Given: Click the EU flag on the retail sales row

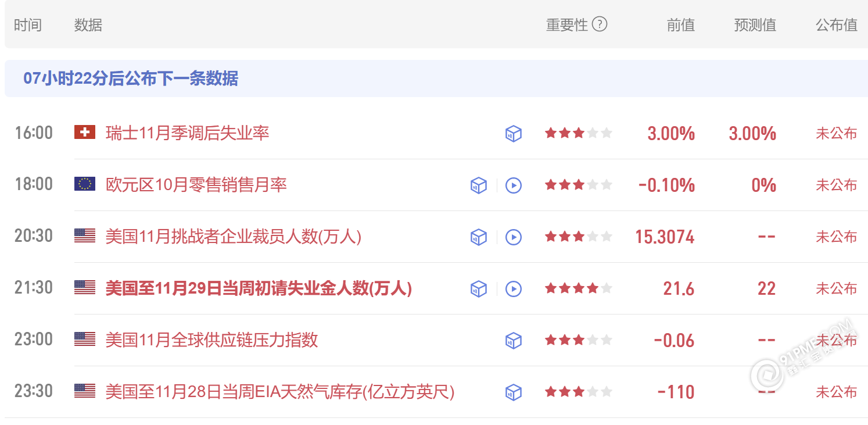Looking at the screenshot, I should tap(84, 184).
